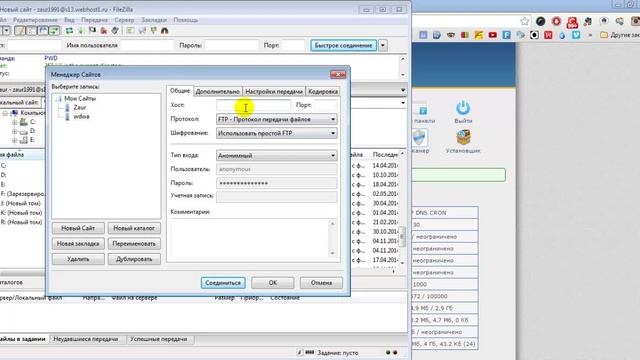Open the Протокол dropdown
The width and height of the screenshot is (640, 360).
pos(276,119)
